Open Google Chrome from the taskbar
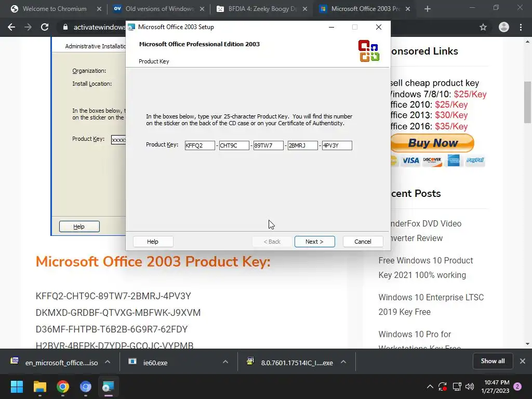This screenshot has height=399, width=532. 63,387
